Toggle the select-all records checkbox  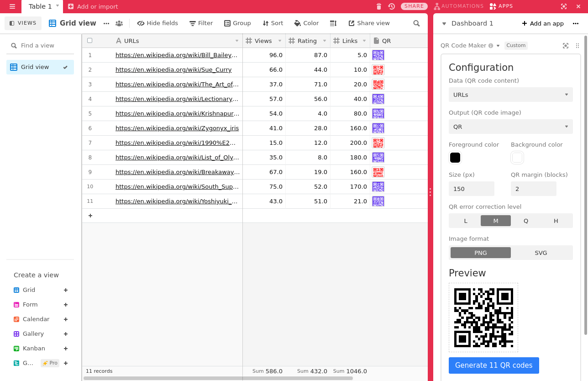pyautogui.click(x=89, y=41)
